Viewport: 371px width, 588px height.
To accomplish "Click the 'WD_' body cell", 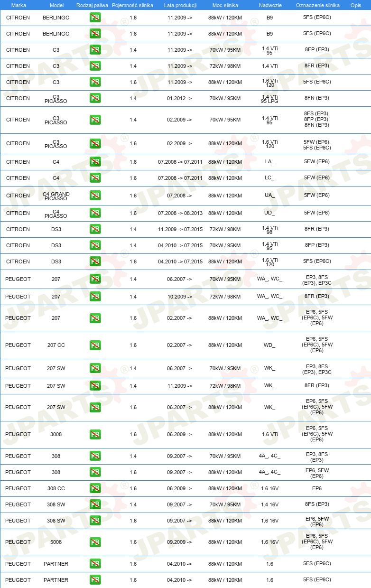I will click(269, 345).
